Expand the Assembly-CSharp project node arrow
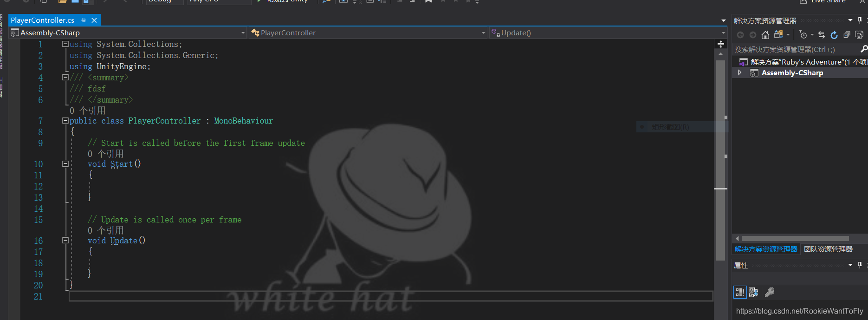This screenshot has width=868, height=320. [739, 73]
